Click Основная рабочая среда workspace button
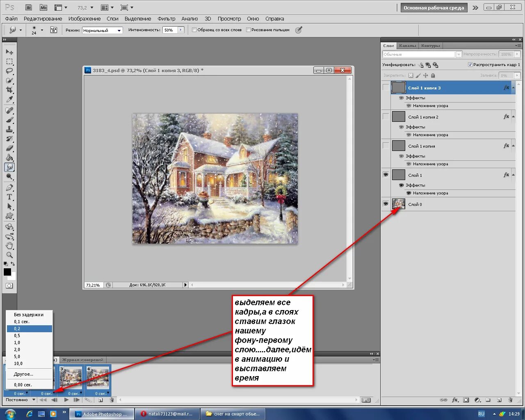 (x=434, y=7)
